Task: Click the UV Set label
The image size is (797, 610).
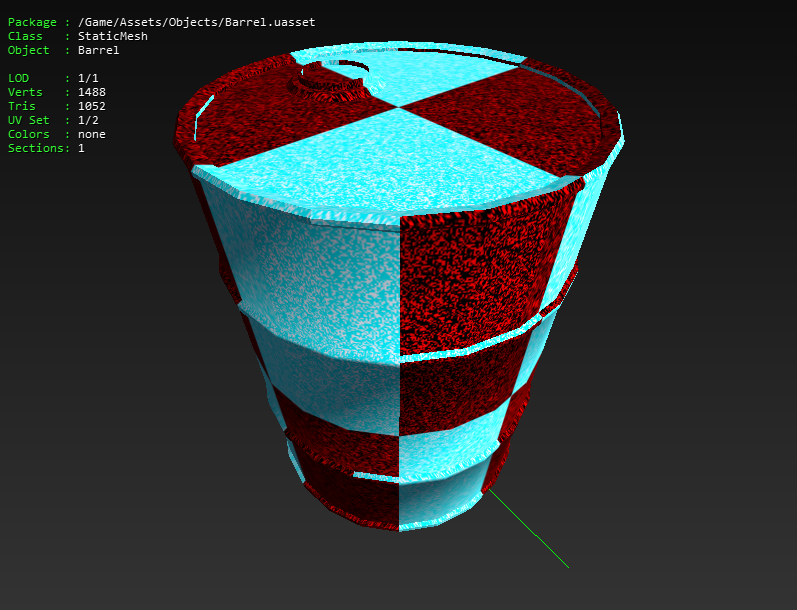Action: 28,120
